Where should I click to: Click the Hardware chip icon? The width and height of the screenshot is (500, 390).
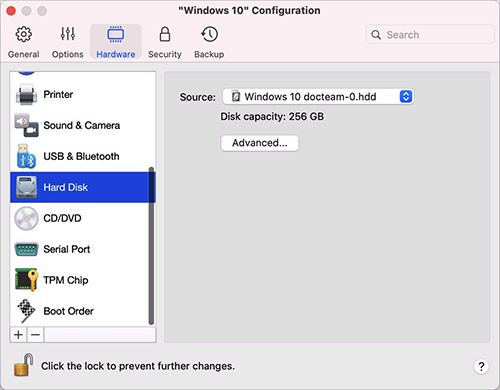(116, 34)
